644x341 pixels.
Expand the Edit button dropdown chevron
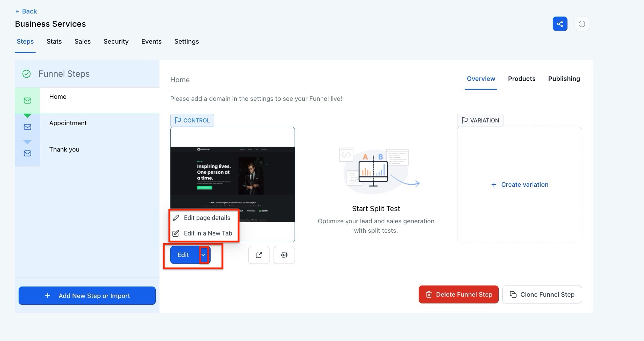(x=203, y=255)
